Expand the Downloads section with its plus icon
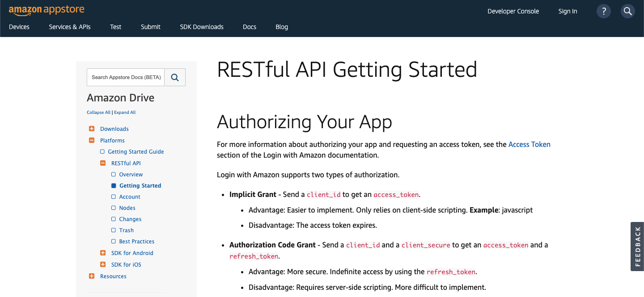The image size is (644, 297). click(92, 128)
